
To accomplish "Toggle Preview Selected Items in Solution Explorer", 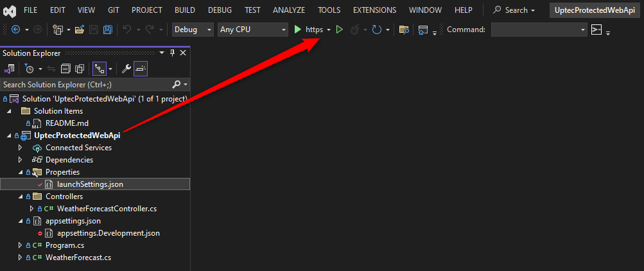I will pyautogui.click(x=141, y=69).
